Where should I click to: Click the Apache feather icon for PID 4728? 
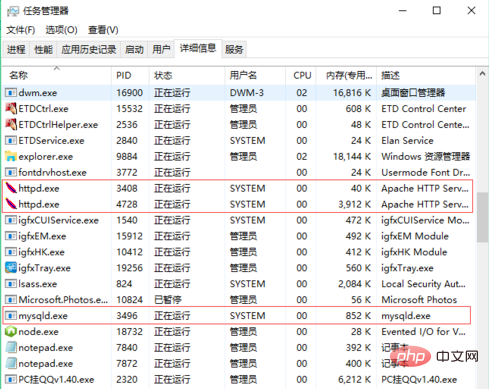click(x=11, y=204)
